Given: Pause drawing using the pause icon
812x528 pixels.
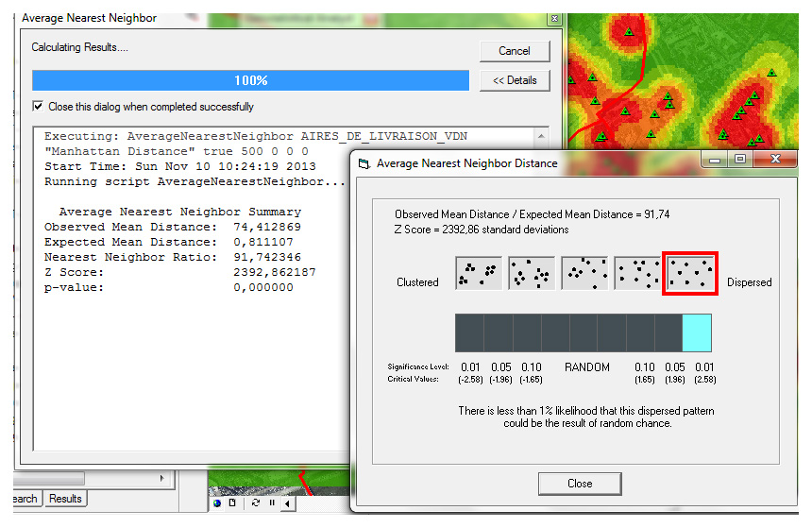Looking at the screenshot, I should 272,502.
